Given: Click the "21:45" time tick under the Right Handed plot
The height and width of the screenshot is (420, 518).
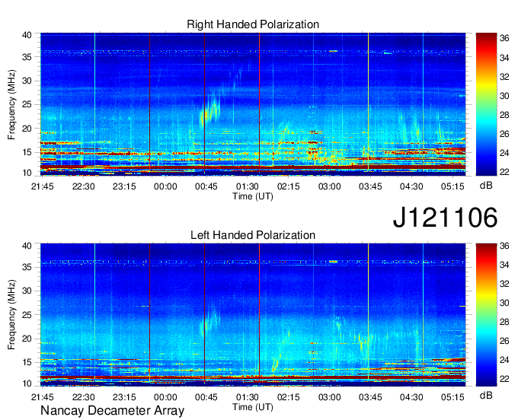Looking at the screenshot, I should (43, 186).
